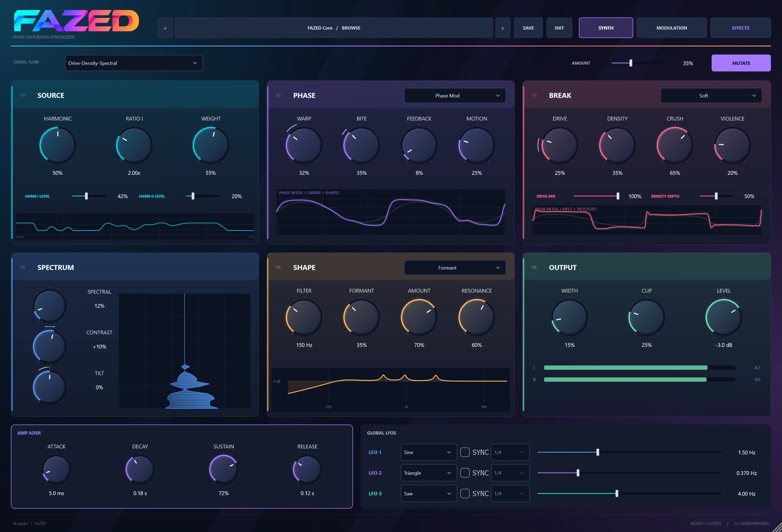The width and height of the screenshot is (782, 532).
Task: Click the previous preset arrow button
Action: (165, 28)
